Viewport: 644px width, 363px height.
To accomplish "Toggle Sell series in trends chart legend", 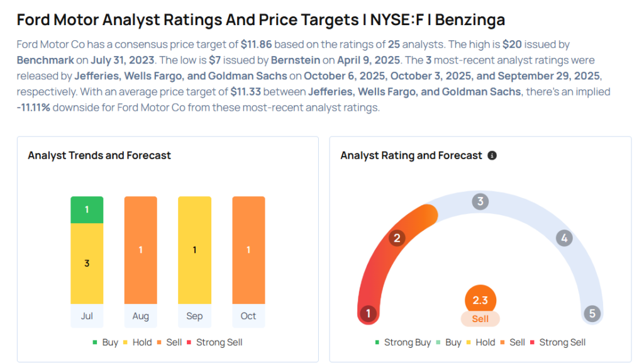I will (170, 342).
